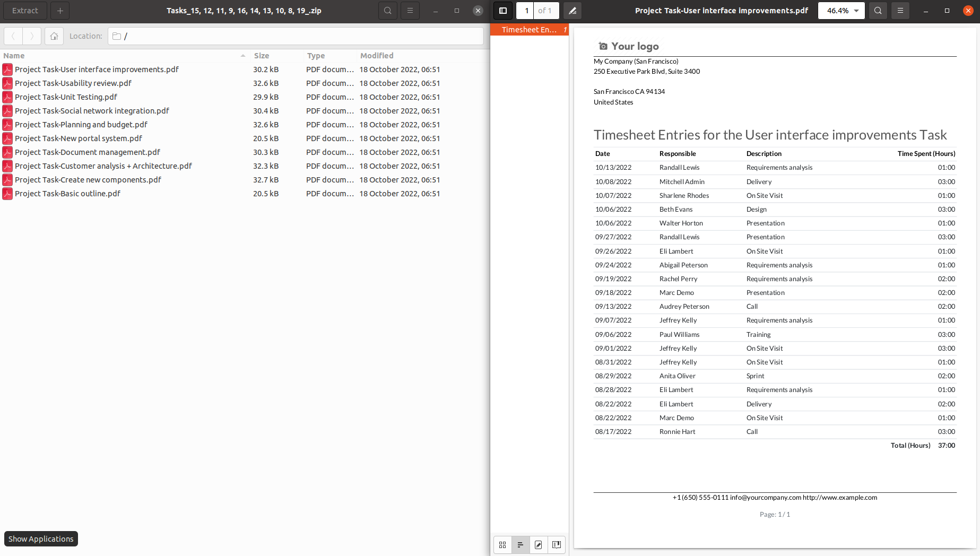Select the Timesheet En... outline entry
The height and width of the screenshot is (556, 980).
530,30
